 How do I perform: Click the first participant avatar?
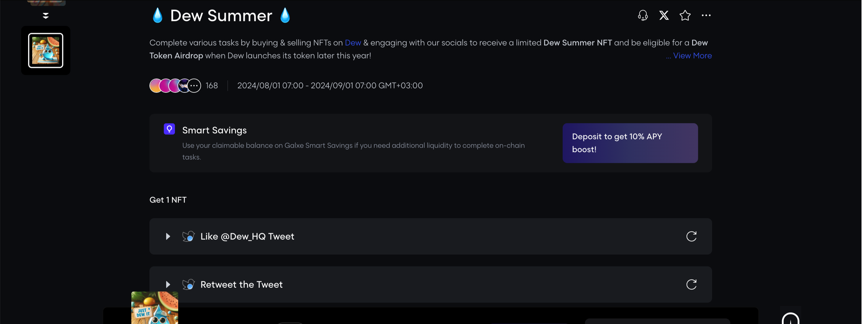pyautogui.click(x=155, y=86)
